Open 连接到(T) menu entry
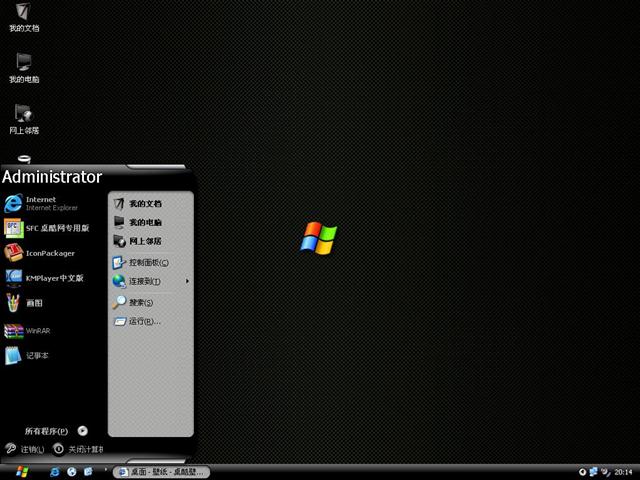The width and height of the screenshot is (640, 480). pyautogui.click(x=150, y=281)
